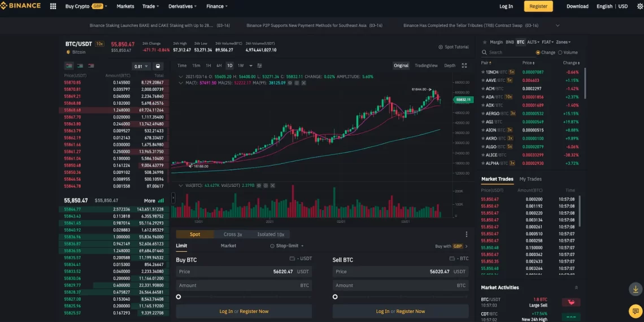Switch to the Depth chart tab
Screen dimensions: 644x322
click(450, 66)
